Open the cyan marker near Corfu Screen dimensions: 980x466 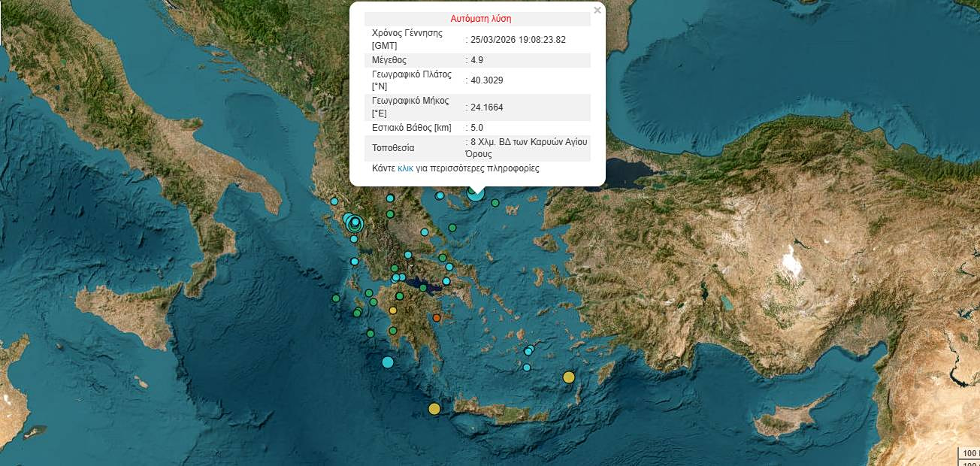tap(334, 201)
